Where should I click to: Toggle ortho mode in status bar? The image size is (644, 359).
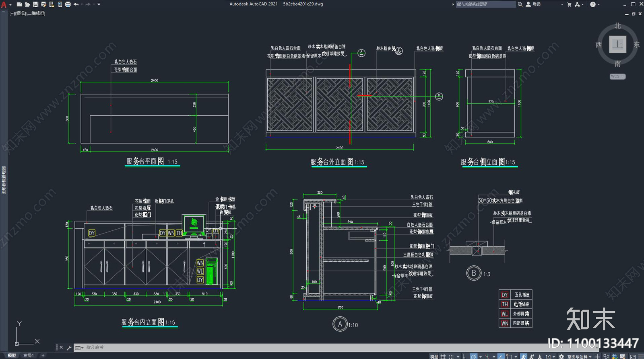[464, 356]
